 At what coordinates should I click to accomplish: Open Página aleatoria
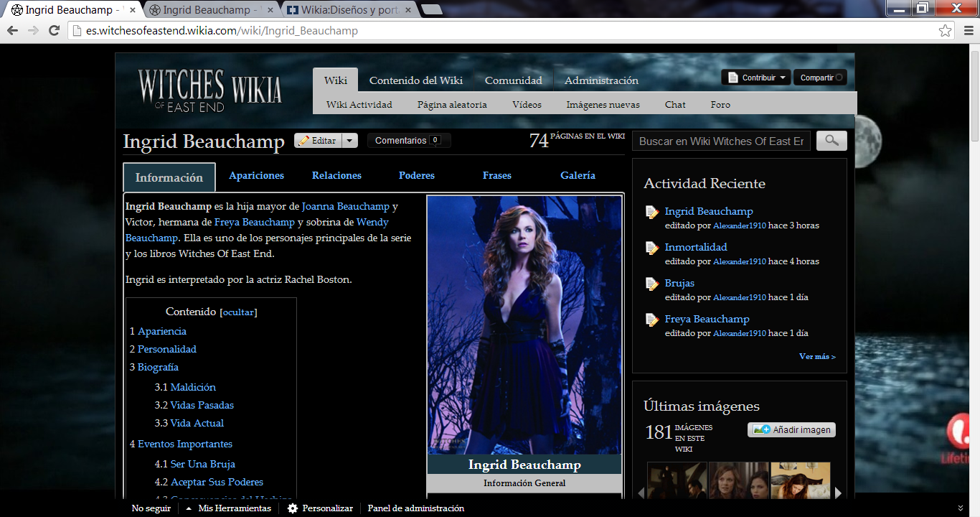(x=452, y=104)
